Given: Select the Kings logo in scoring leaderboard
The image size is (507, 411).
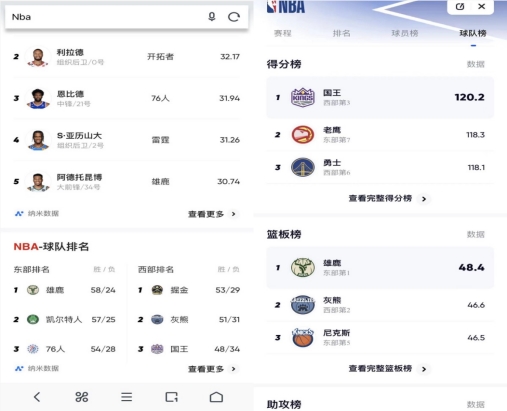Looking at the screenshot, I should [303, 97].
